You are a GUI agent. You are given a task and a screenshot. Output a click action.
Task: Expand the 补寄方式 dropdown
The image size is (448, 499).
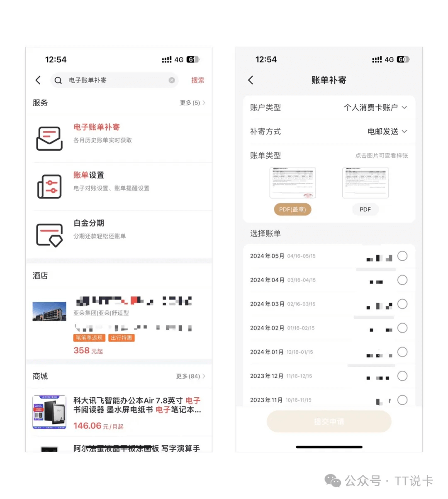pos(387,132)
